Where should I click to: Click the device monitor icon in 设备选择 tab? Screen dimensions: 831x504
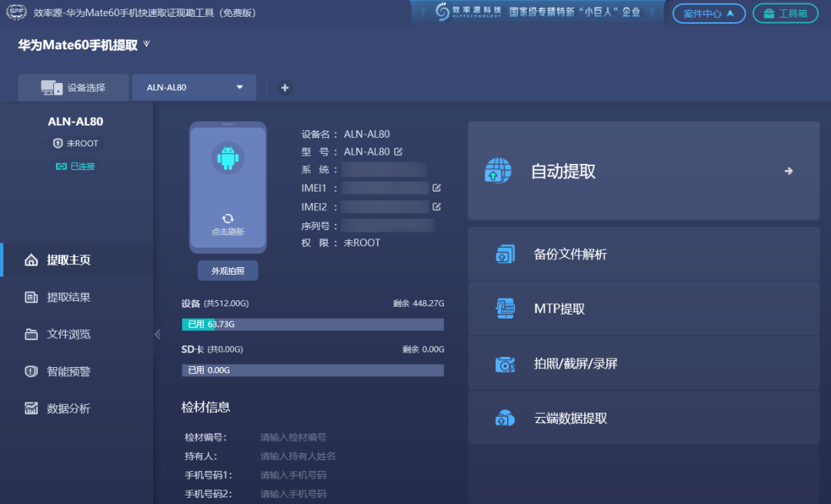(x=52, y=88)
